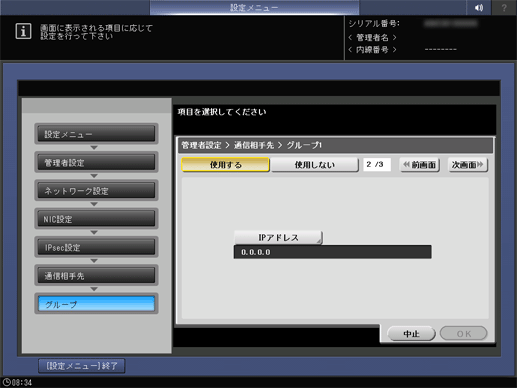Viewport: 517px width, 388px height.
Task: Click the 内線番号 label
Action: pyautogui.click(x=372, y=50)
